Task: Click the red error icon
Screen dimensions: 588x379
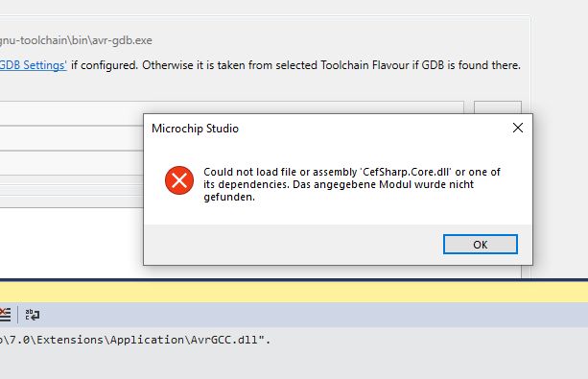Action: 179,180
